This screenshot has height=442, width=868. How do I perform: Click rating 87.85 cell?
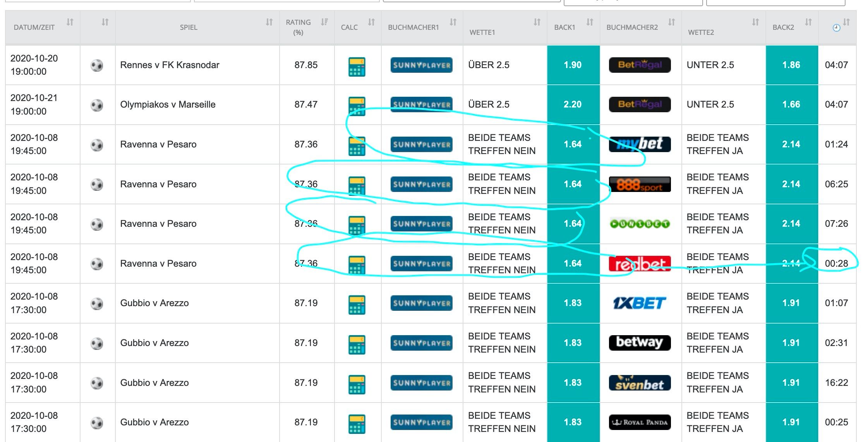coord(306,65)
